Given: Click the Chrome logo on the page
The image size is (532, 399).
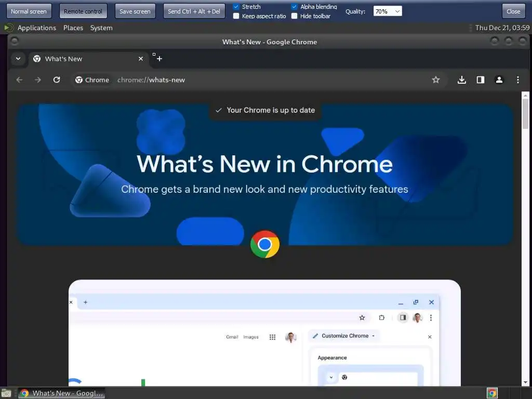Looking at the screenshot, I should click(x=264, y=244).
